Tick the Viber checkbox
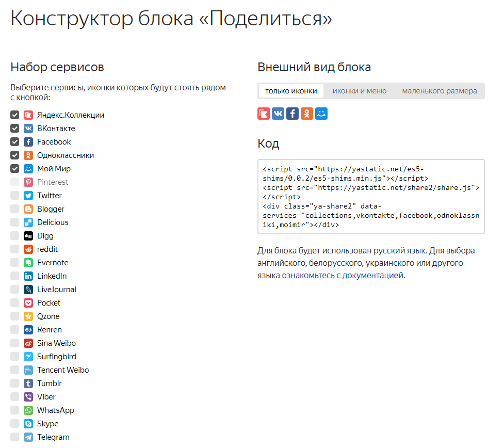Image resolution: width=504 pixels, height=448 pixels. click(15, 397)
